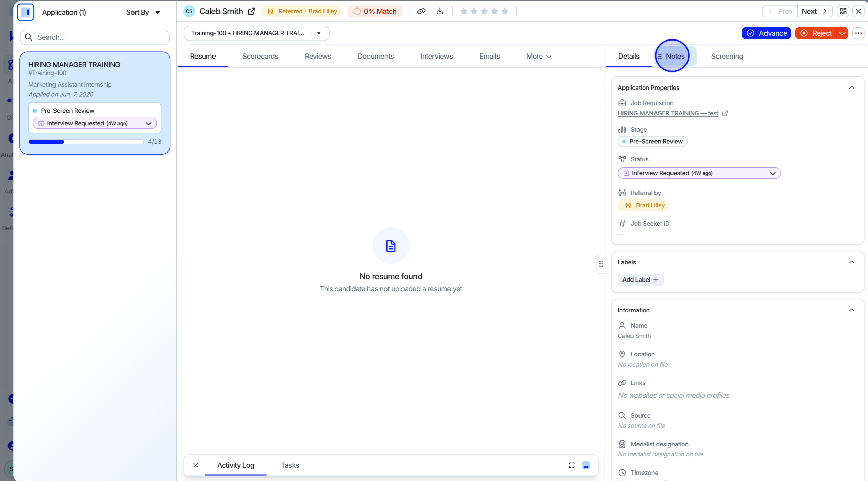Click the Location pin icon

622,354
